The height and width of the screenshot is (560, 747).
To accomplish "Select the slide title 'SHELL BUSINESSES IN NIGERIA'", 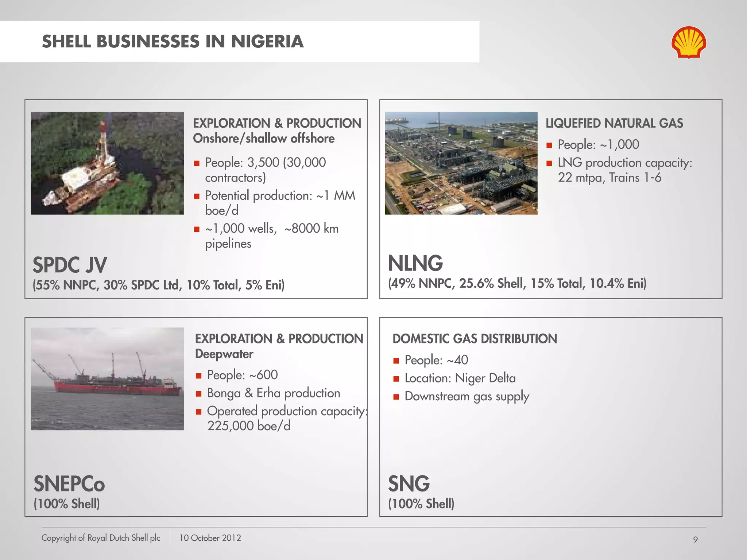I will [x=173, y=41].
